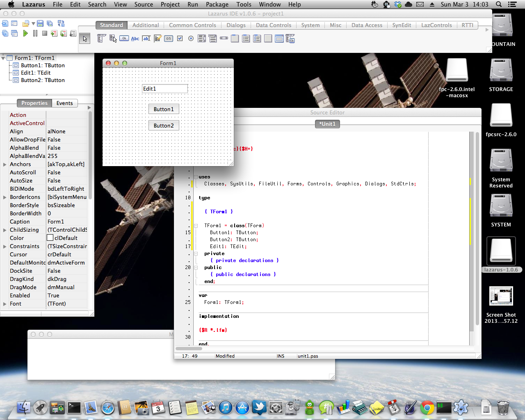Expand the ChildSizing property

click(5, 230)
